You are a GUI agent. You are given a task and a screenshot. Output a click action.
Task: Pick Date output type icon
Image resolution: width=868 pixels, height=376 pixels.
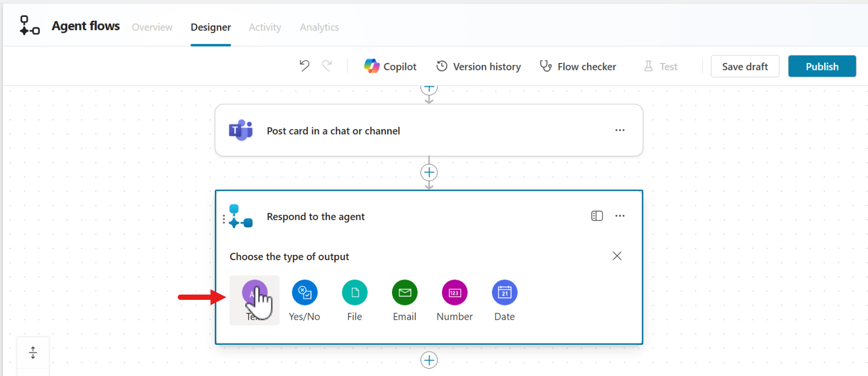[505, 293]
